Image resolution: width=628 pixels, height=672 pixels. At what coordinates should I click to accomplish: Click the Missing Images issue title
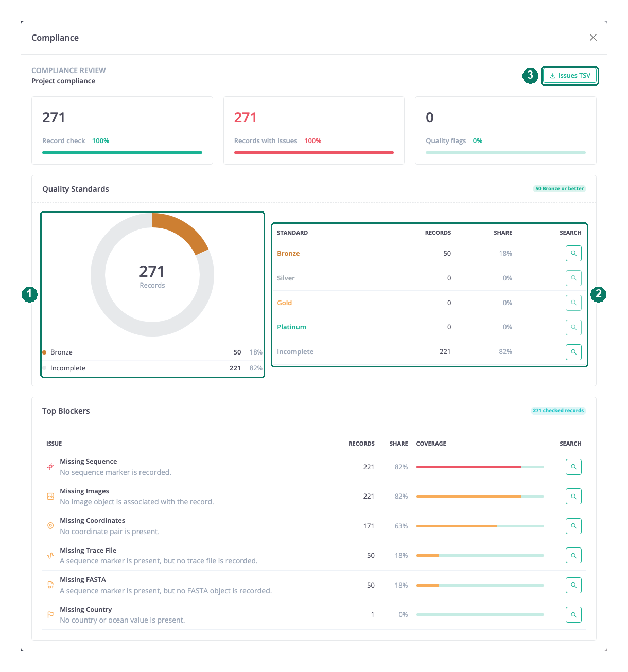point(84,491)
